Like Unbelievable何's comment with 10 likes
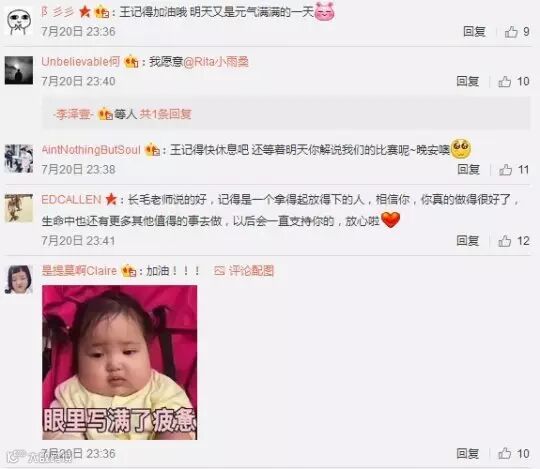 pyautogui.click(x=513, y=82)
